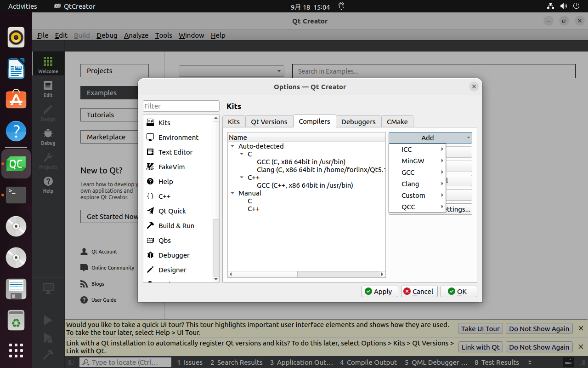Switch to the CMake tab
Screen dimensions: 588x368
[397, 122]
